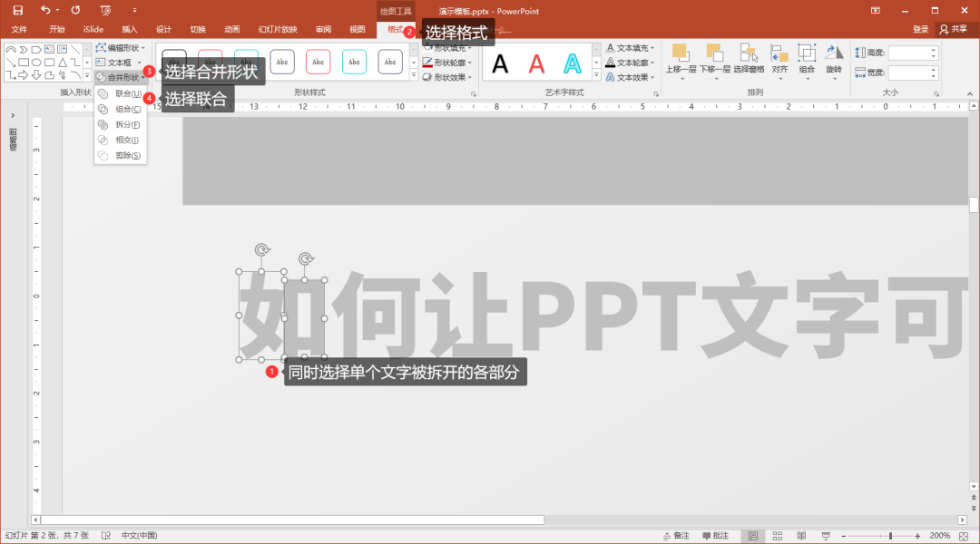The width and height of the screenshot is (980, 544).
Task: Switch to the 幻灯片放映 ribbon tab
Action: coord(278,29)
